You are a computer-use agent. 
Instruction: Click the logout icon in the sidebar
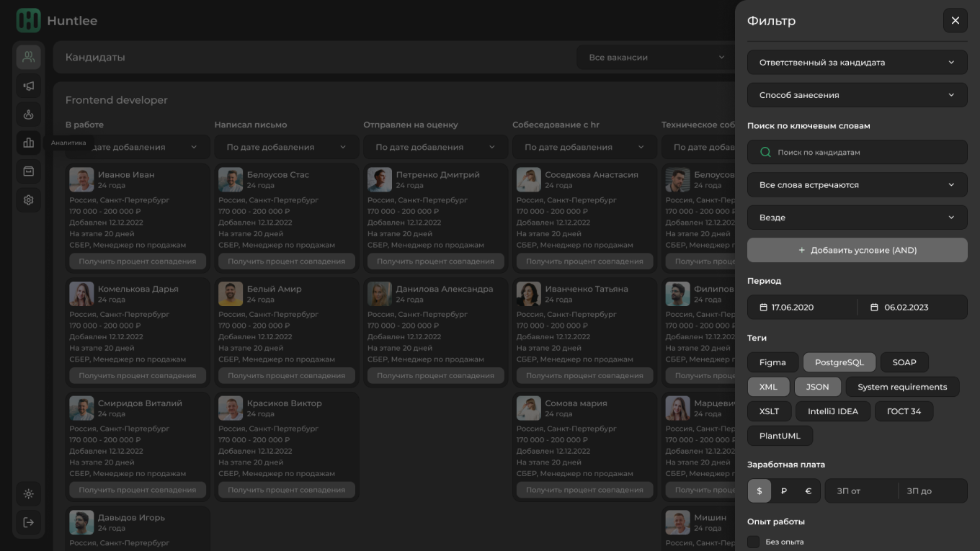pos(29,522)
